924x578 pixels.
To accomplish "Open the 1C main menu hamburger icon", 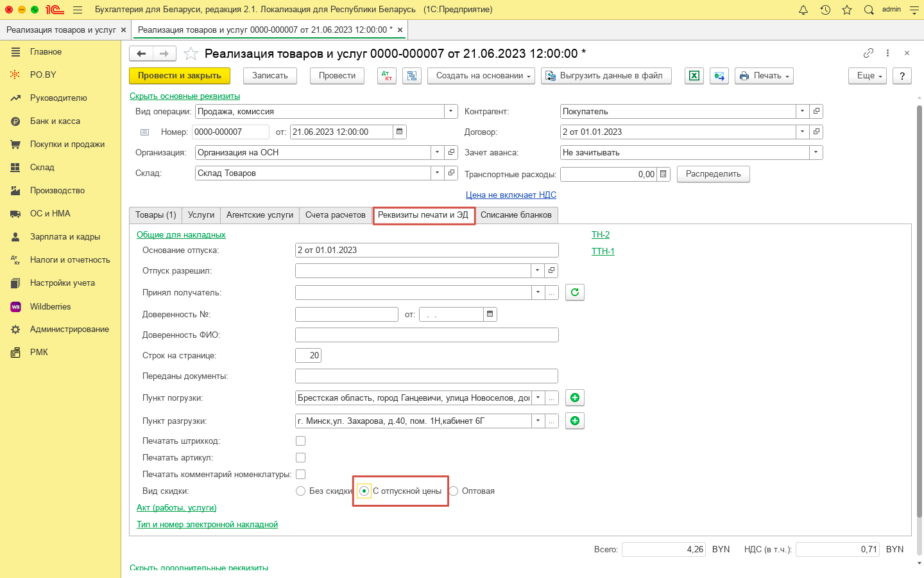I will (x=78, y=10).
